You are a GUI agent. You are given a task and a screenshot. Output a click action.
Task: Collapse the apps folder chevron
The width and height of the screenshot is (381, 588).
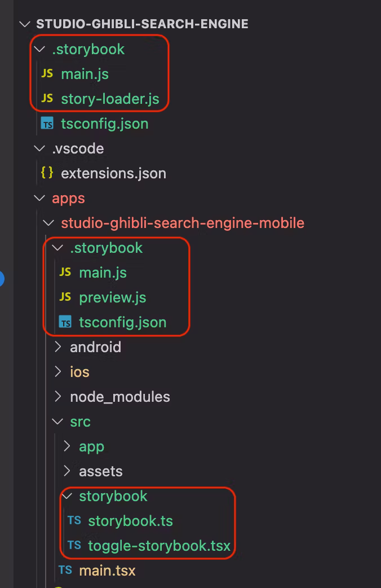(39, 198)
